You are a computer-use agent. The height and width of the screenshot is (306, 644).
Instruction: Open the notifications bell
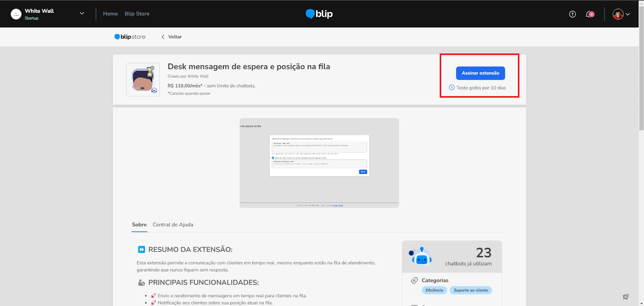pyautogui.click(x=590, y=14)
